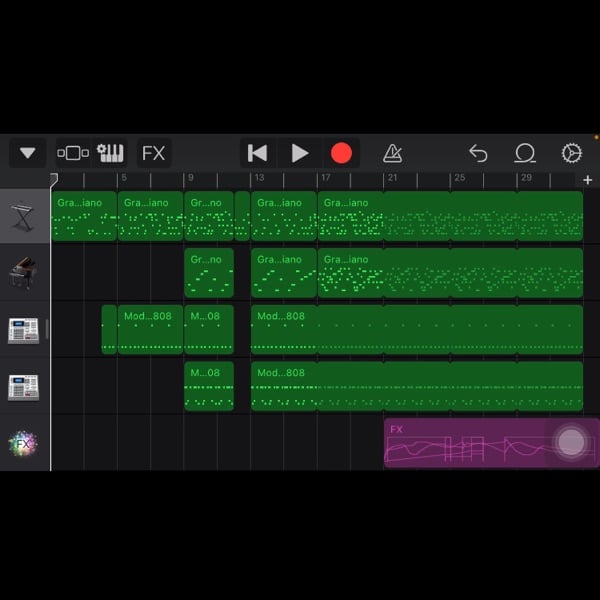Select the purple FX automation region
This screenshot has width=600, height=600.
click(x=460, y=444)
